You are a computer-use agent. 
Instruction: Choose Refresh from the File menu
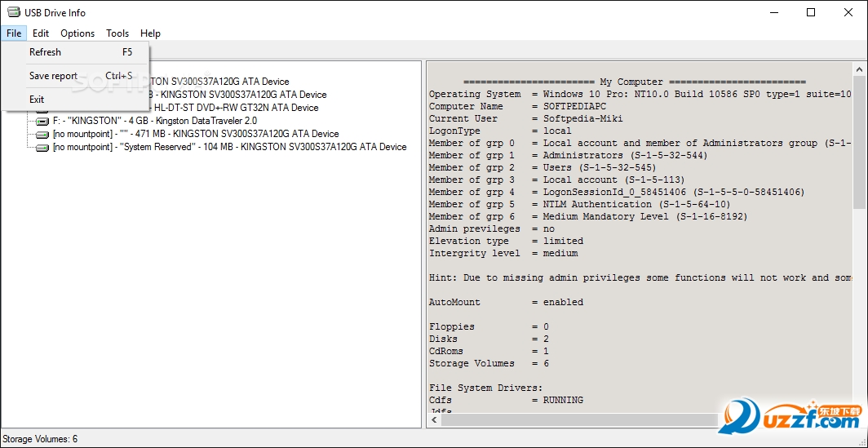(x=45, y=52)
